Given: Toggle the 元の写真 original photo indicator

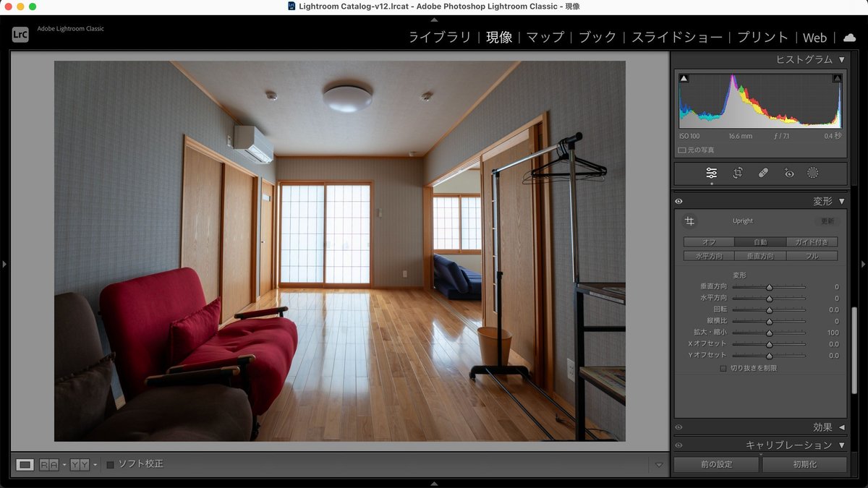Looking at the screenshot, I should click(x=696, y=150).
